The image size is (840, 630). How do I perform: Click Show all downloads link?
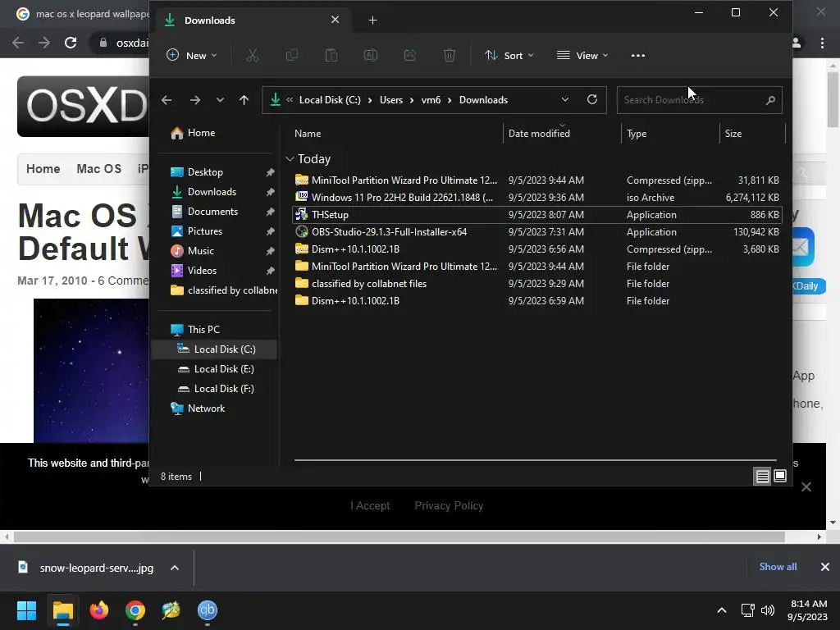pyautogui.click(x=778, y=567)
